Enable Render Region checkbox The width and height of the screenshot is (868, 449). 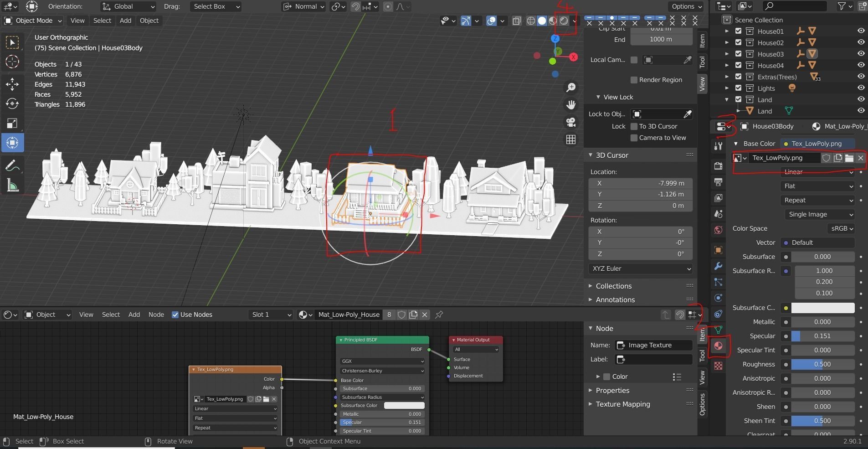[634, 80]
